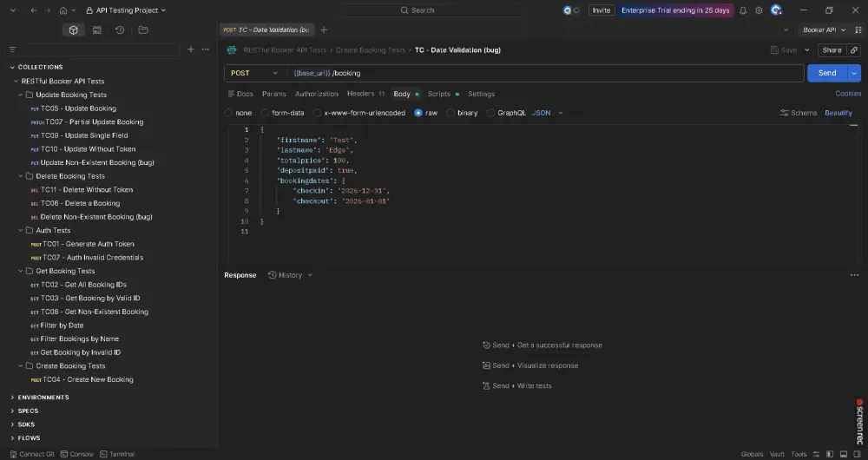Open the Docs icon tab
This screenshot has width=868, height=460.
(240, 94)
